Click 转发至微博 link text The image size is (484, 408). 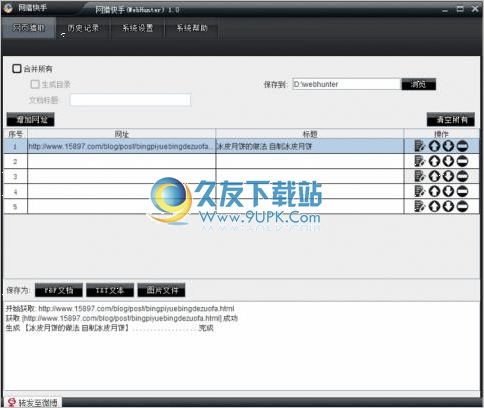(38, 403)
